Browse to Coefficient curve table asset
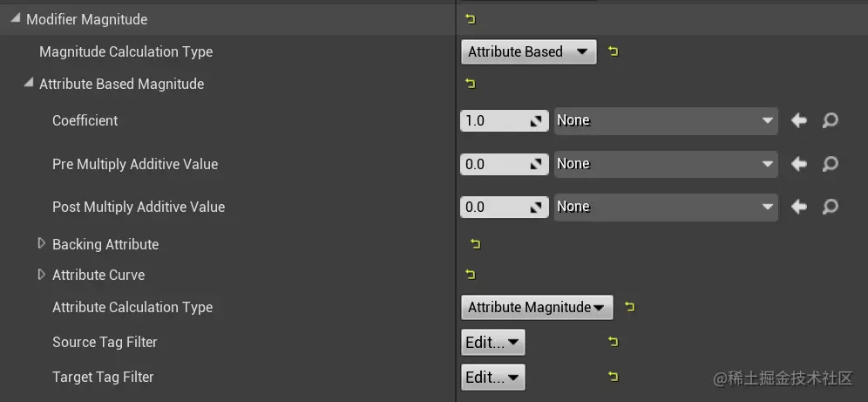The width and height of the screenshot is (868, 402). [831, 120]
